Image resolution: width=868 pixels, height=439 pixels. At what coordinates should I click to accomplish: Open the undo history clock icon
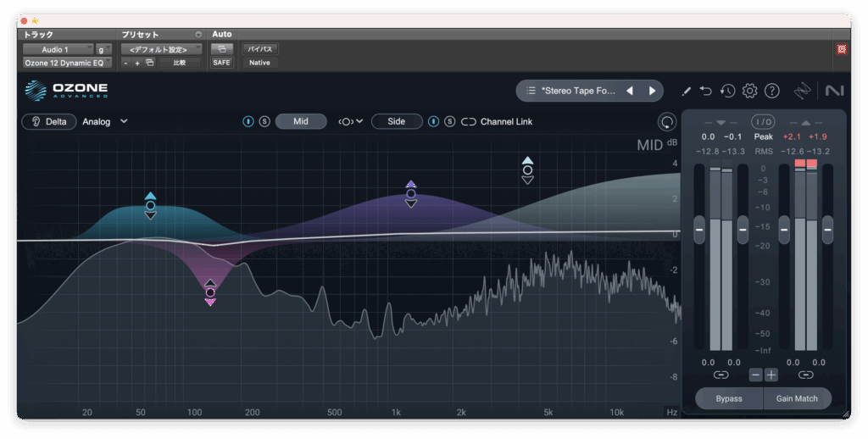[x=727, y=91]
